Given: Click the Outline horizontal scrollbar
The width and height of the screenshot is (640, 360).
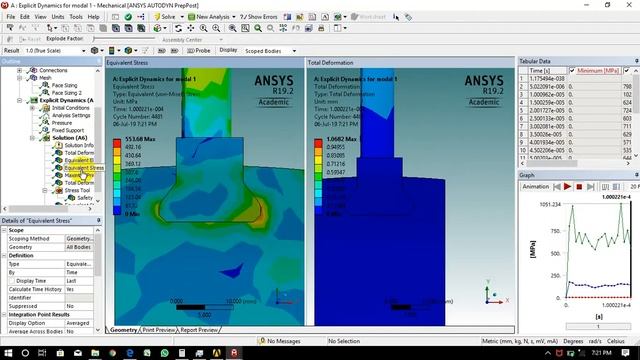Looking at the screenshot, I should (39, 209).
